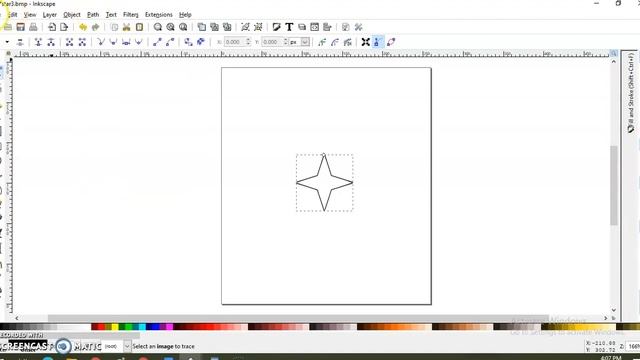Toggle path effect parameter editing
The width and height of the screenshot is (640, 360).
tap(348, 42)
